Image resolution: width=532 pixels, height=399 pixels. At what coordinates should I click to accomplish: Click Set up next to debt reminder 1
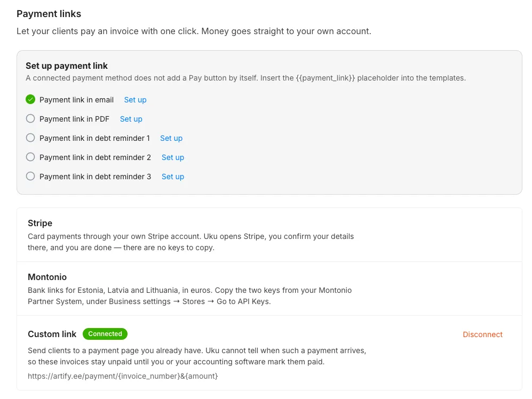pos(171,138)
